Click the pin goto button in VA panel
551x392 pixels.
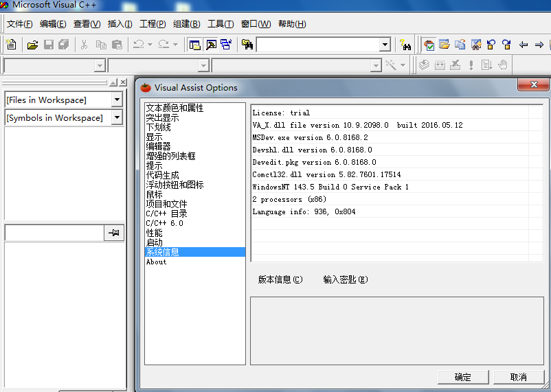pyautogui.click(x=114, y=233)
